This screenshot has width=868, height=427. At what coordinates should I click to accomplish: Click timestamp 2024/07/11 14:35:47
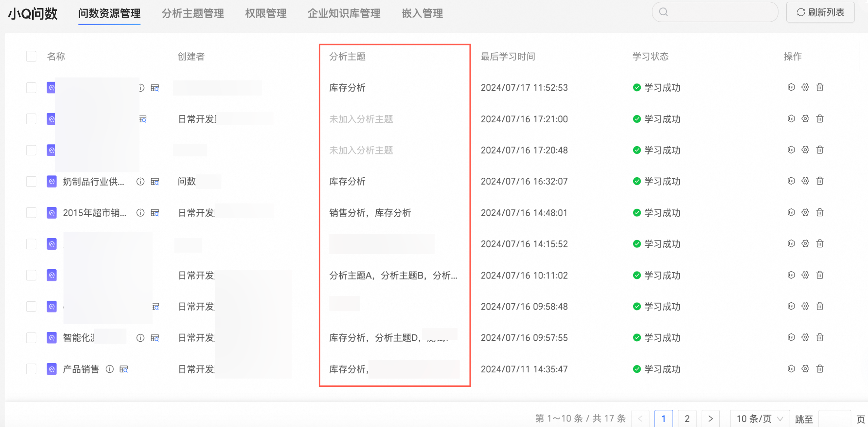coord(524,369)
